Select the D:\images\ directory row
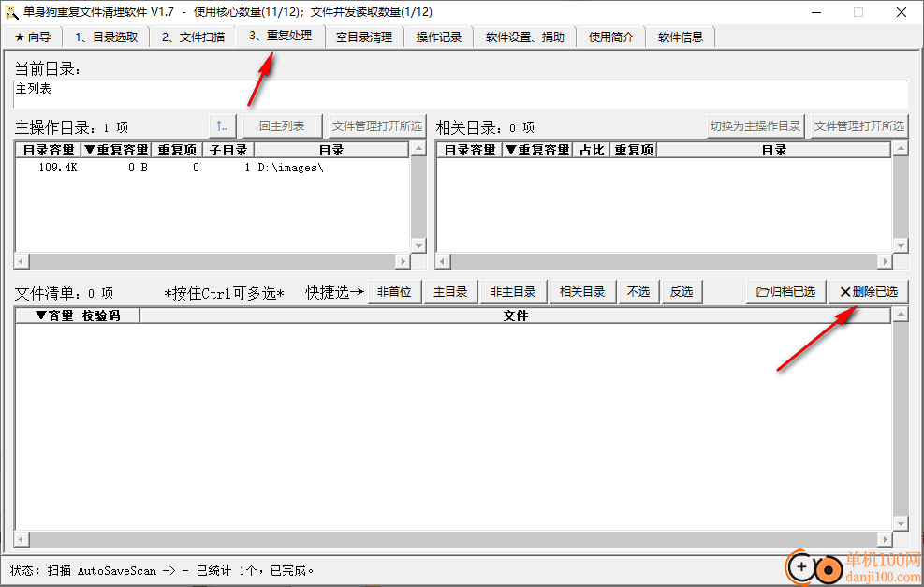 coord(213,168)
